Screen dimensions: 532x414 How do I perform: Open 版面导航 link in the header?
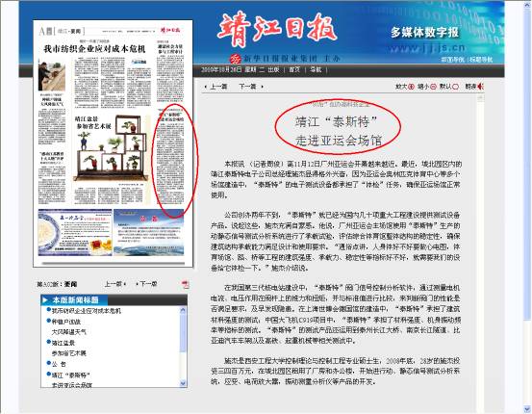click(453, 60)
